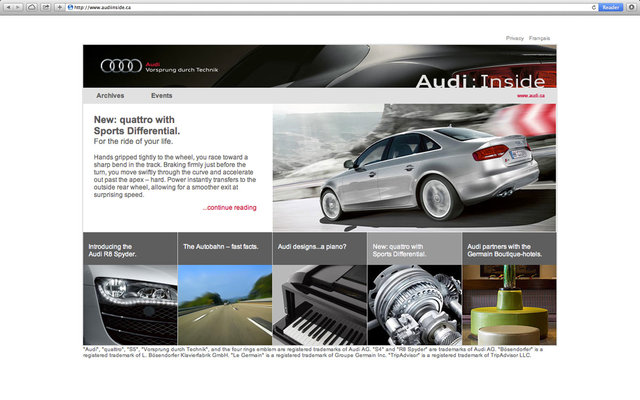The image size is (640, 400).
Task: Reload the page with the refresh icon
Action: pos(593,7)
